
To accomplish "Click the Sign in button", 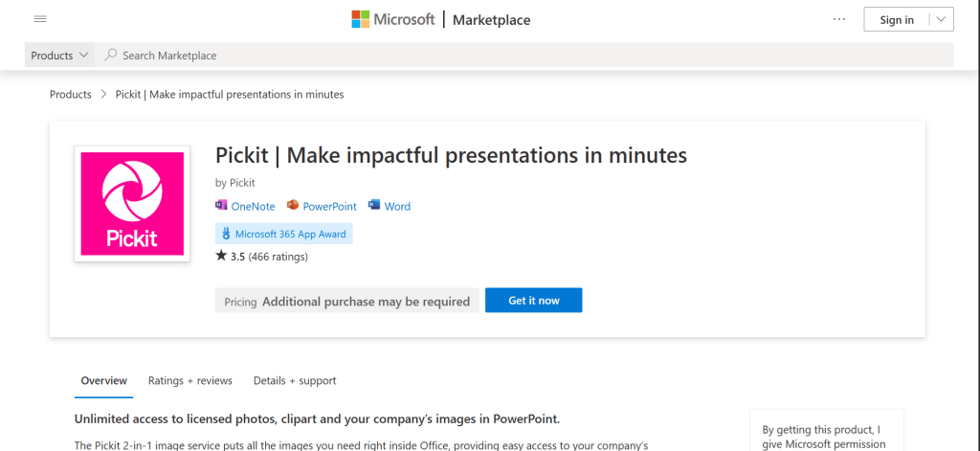I will pos(896,19).
